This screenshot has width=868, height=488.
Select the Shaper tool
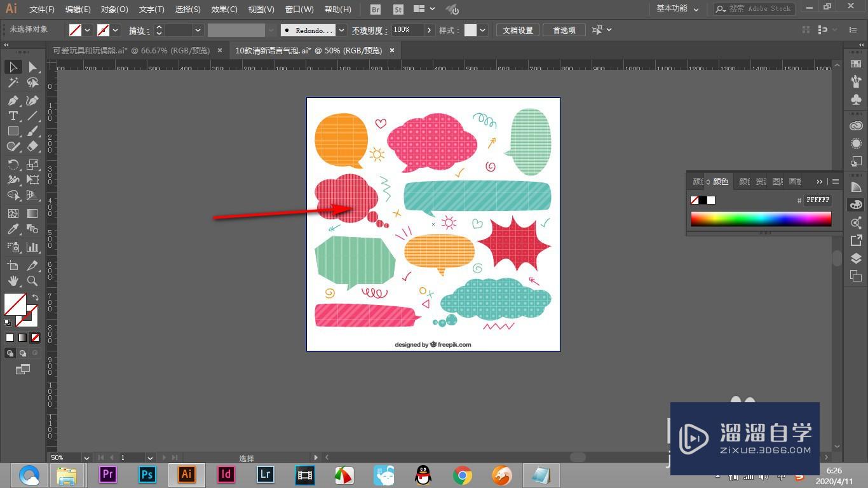pos(13,146)
